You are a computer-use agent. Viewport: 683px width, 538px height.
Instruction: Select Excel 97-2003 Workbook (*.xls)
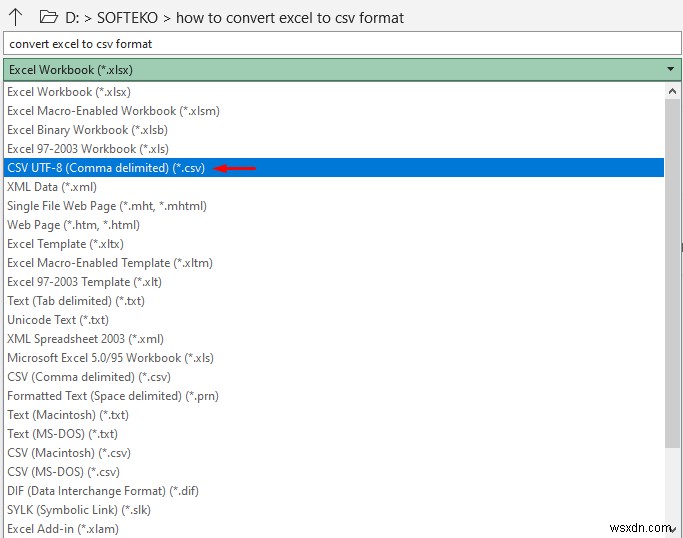[x=334, y=149]
